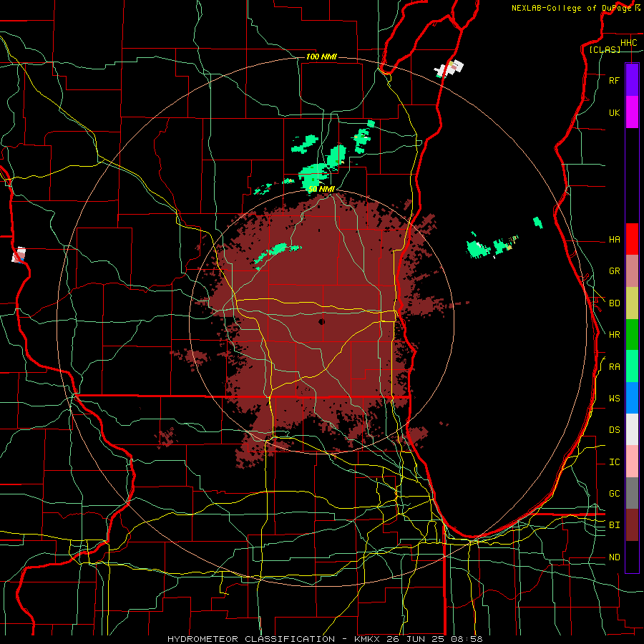Viewport: 644px width, 644px height.
Task: Click the 'BD' legend label
Action: point(614,303)
